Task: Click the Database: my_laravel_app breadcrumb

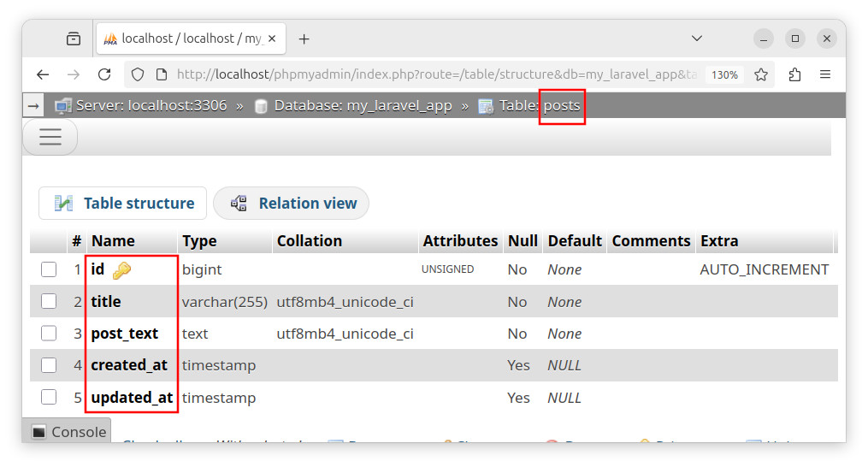Action: coord(363,105)
